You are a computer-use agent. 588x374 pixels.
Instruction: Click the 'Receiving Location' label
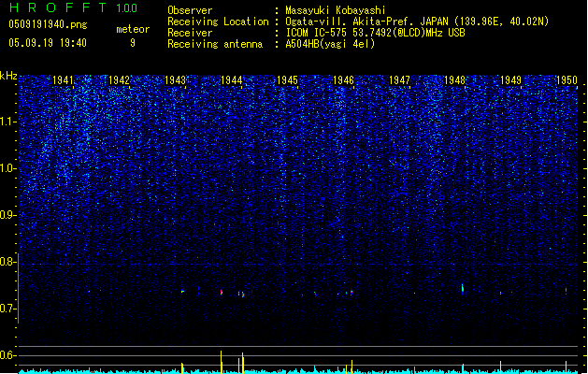click(218, 22)
